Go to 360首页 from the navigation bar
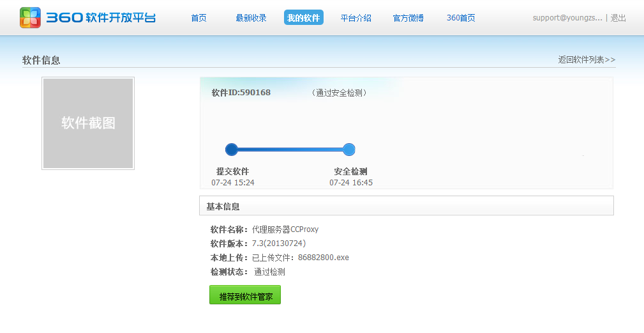 pos(461,18)
